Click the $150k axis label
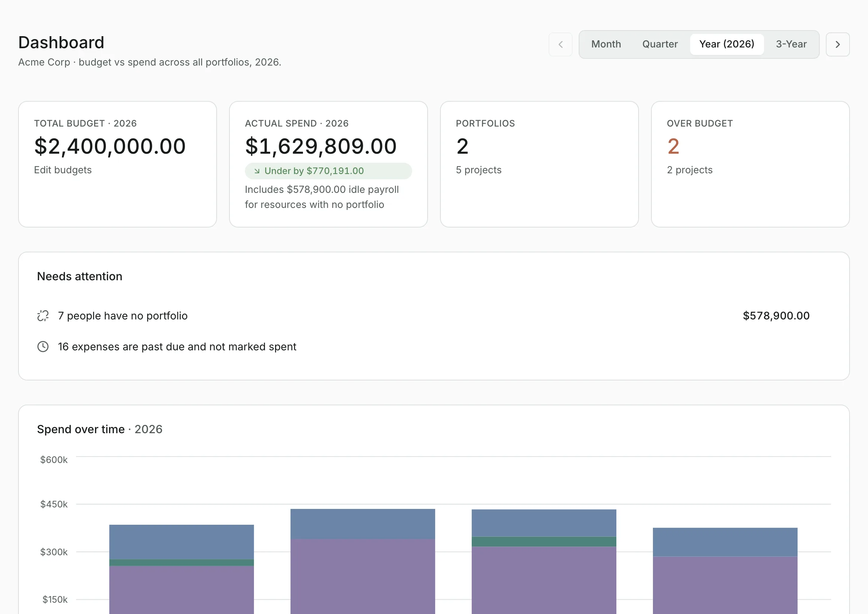This screenshot has height=614, width=868. 55,600
